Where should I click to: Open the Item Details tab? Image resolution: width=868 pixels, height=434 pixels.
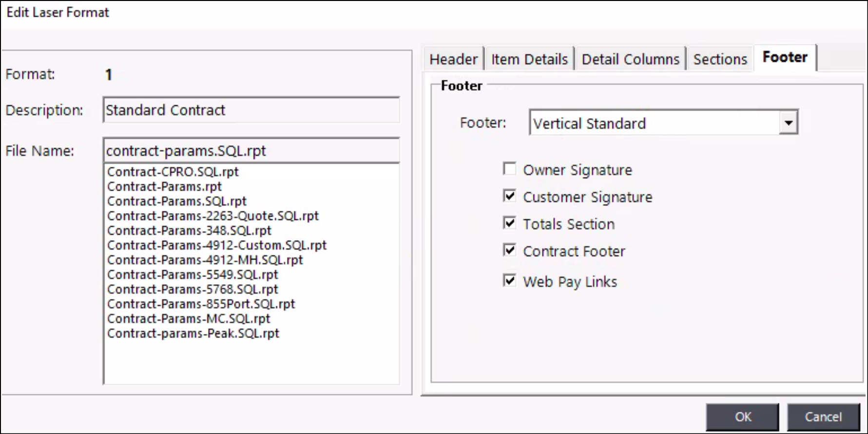click(x=529, y=59)
